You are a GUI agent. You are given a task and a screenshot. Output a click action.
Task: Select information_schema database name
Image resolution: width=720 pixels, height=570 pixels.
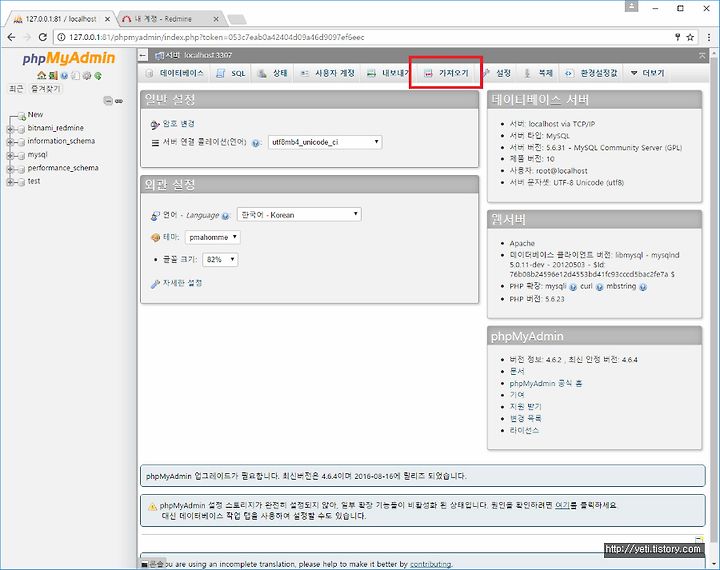(61, 141)
